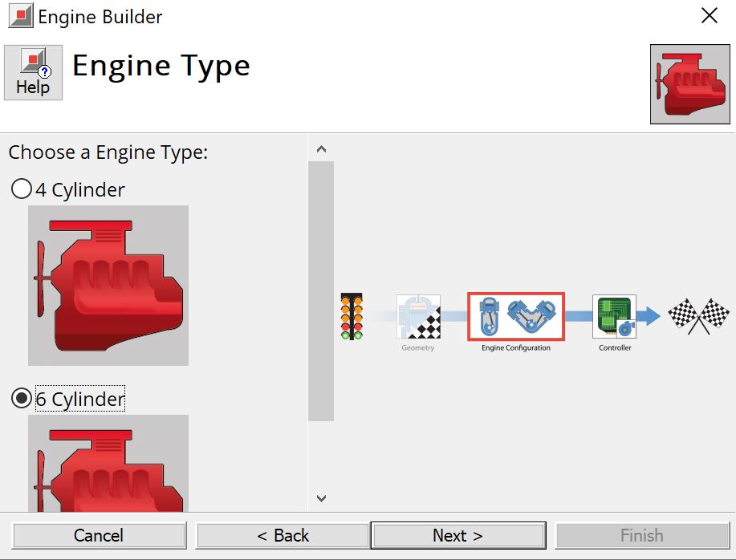The image size is (736, 560).
Task: Expand the workflow diagram view downward
Action: point(321,498)
